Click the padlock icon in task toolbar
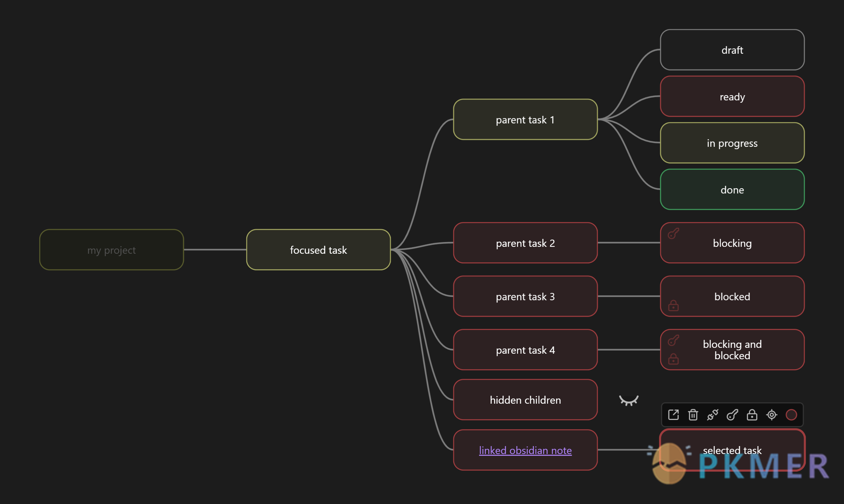 (752, 415)
